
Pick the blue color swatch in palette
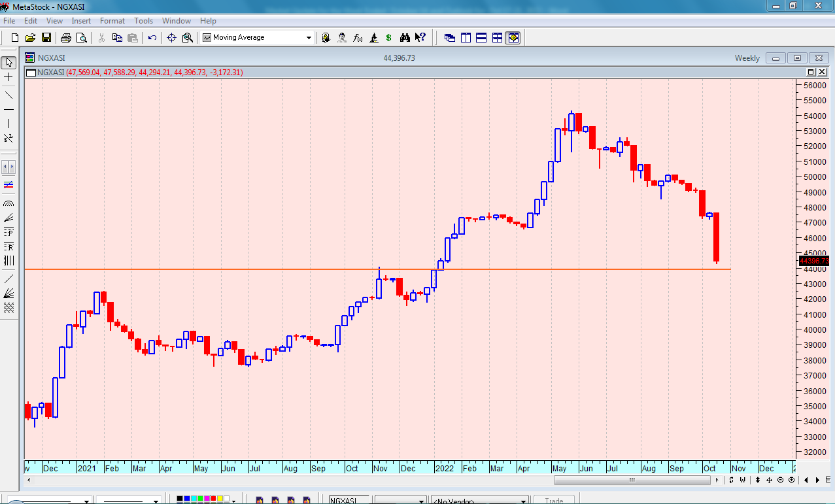[187, 499]
